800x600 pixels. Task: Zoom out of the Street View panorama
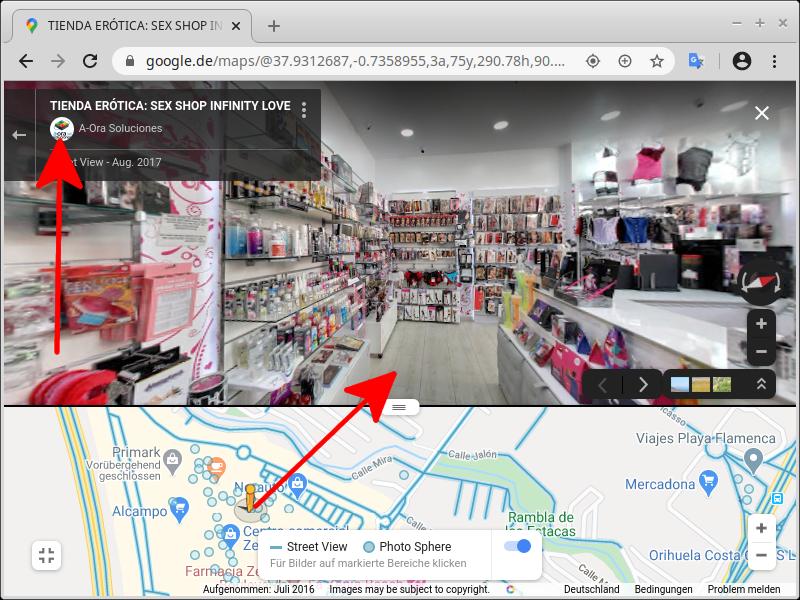pyautogui.click(x=761, y=352)
